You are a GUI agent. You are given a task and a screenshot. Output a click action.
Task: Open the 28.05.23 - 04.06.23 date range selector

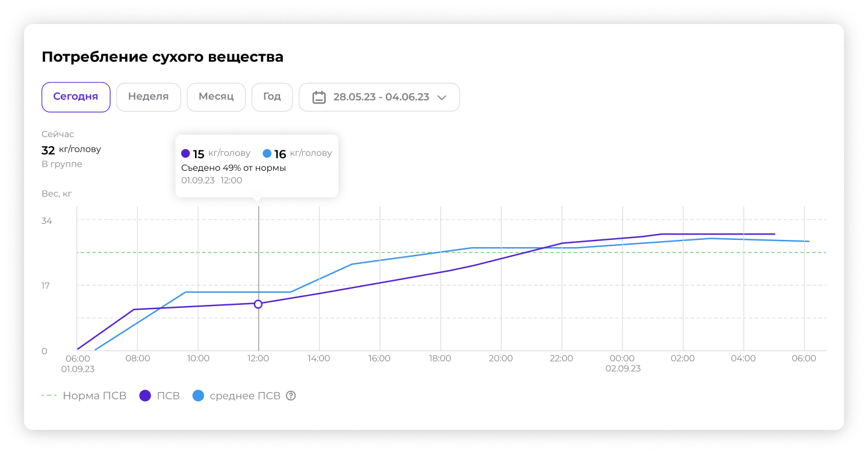(x=380, y=97)
